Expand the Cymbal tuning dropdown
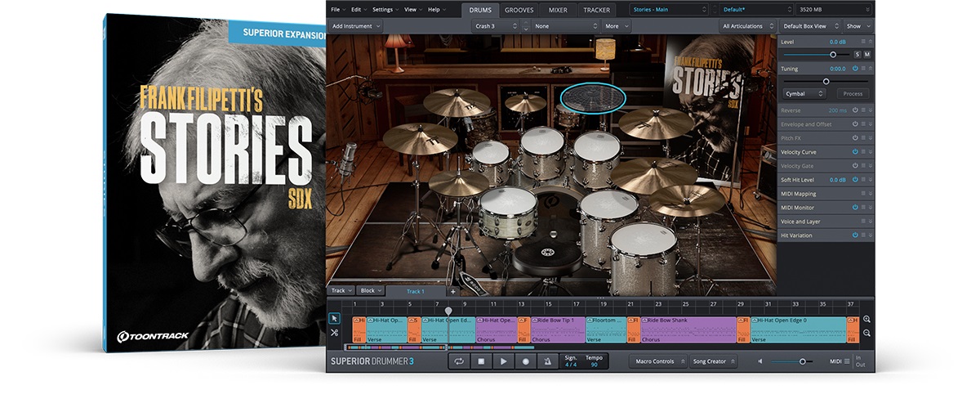 pyautogui.click(x=805, y=94)
